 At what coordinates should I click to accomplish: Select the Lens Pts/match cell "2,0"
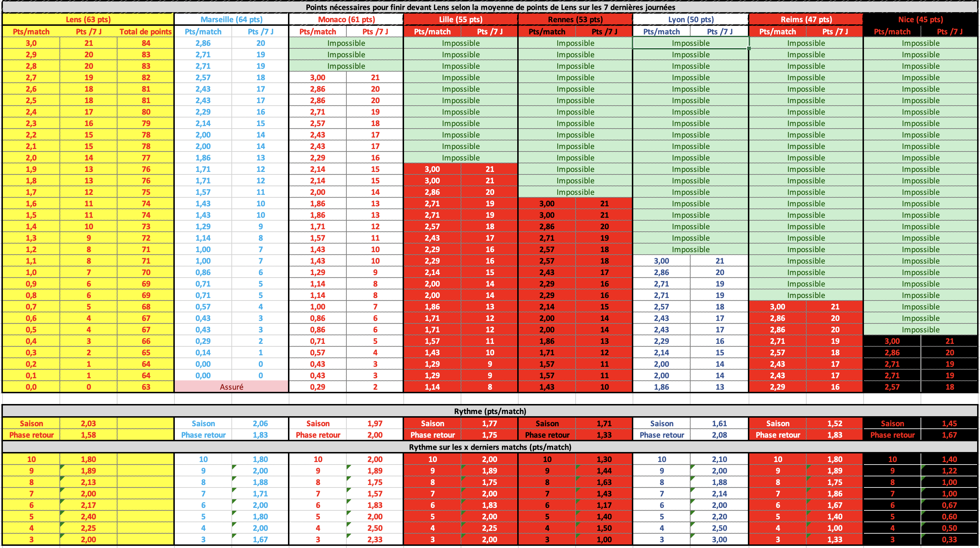31,158
